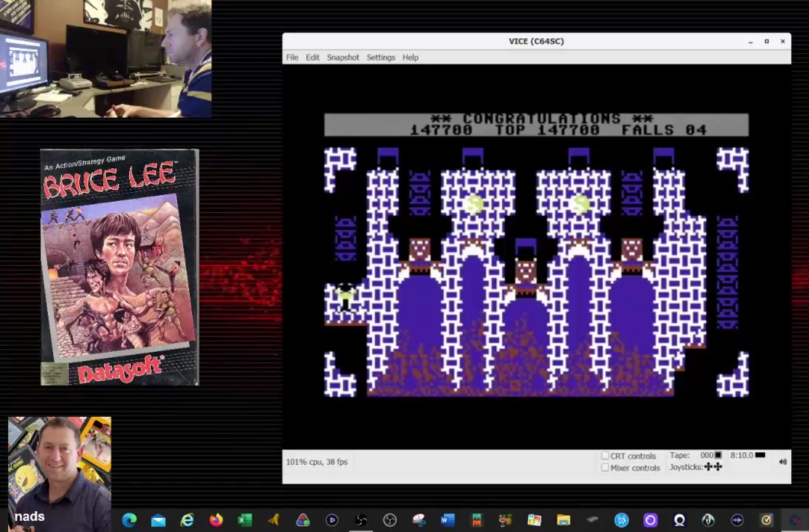Launch Excel from the taskbar
This screenshot has width=809, height=532.
[x=245, y=520]
